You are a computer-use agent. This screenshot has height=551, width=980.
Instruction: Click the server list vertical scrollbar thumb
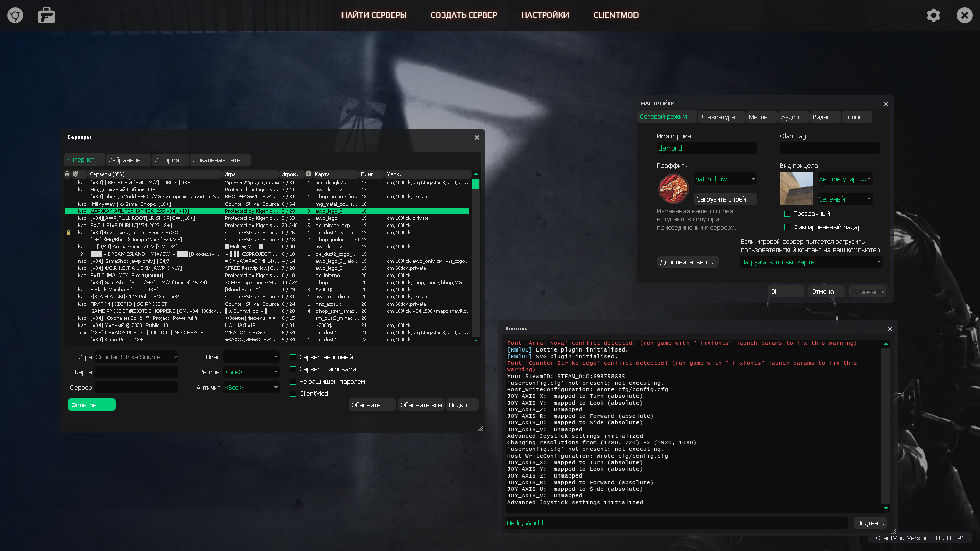coord(476,184)
